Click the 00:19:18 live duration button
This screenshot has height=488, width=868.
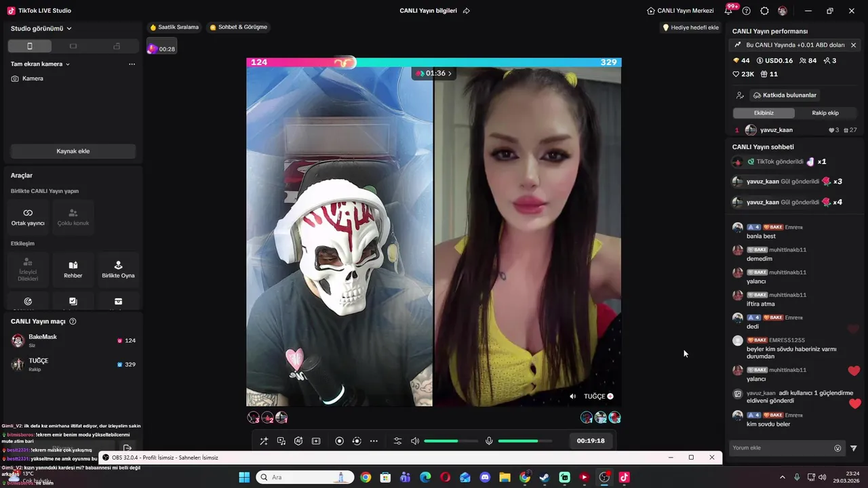point(591,441)
